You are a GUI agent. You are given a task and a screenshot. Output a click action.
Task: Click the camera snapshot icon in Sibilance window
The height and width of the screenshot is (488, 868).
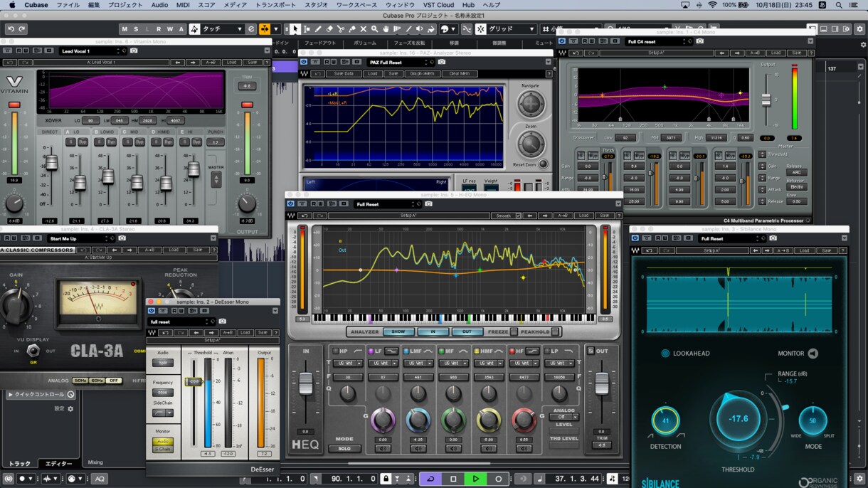pos(773,239)
